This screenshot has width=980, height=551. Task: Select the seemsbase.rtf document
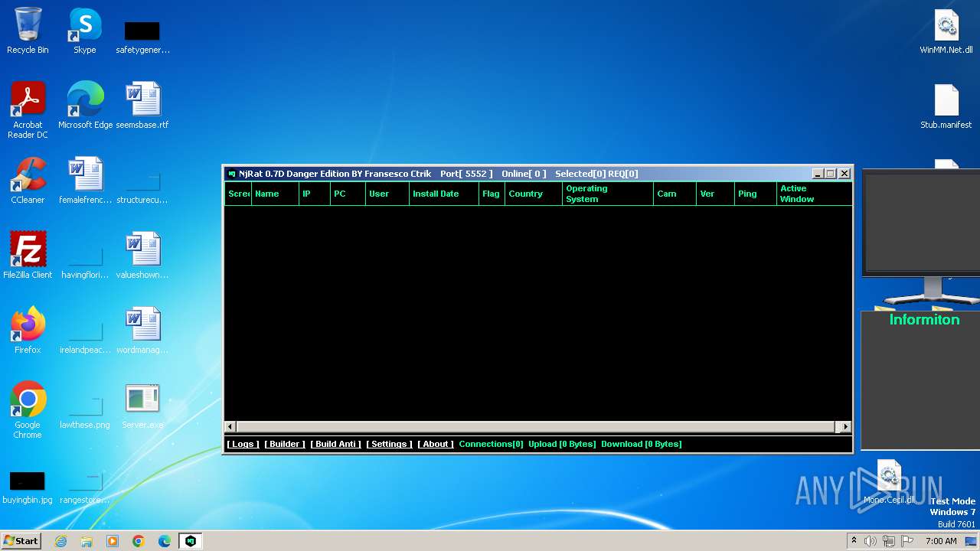[142, 106]
